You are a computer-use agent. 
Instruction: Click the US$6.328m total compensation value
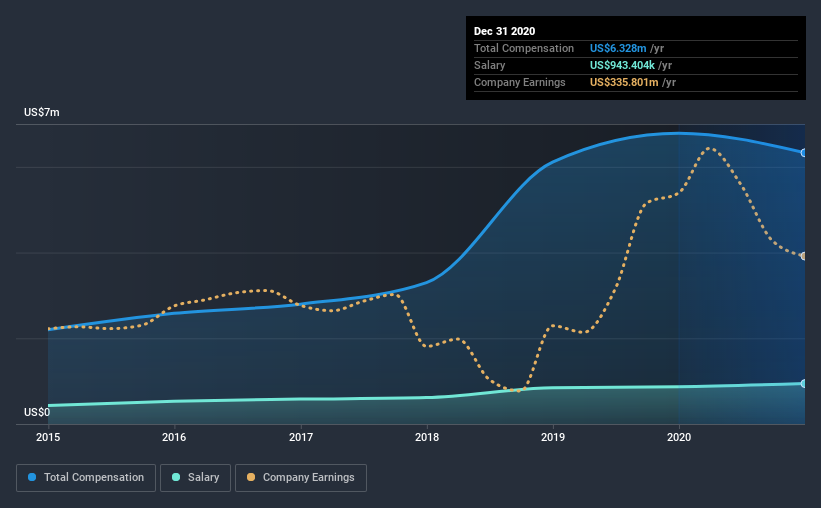[618, 48]
